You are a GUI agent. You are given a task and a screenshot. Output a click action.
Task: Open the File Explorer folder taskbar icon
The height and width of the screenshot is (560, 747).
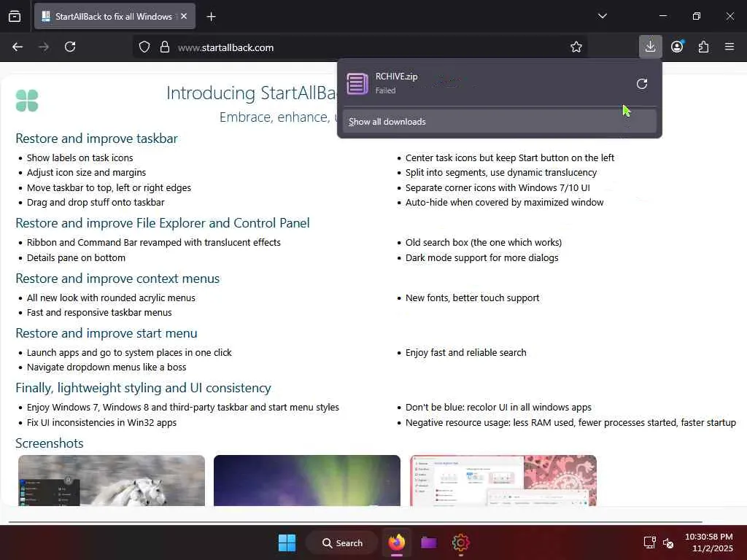(x=428, y=542)
